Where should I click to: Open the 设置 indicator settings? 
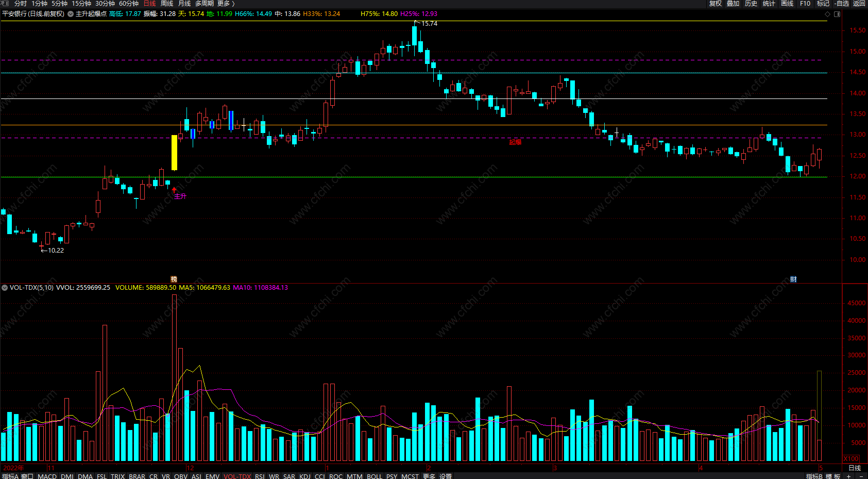click(x=446, y=476)
